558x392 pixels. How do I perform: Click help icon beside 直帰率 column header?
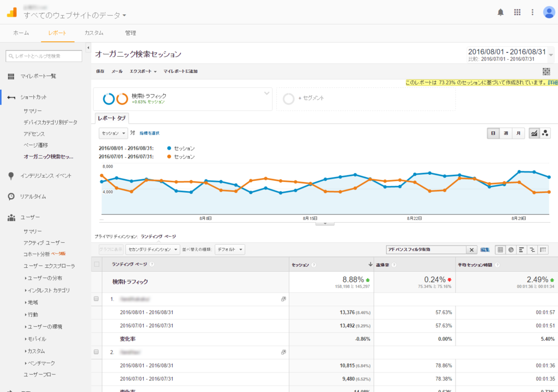394,265
